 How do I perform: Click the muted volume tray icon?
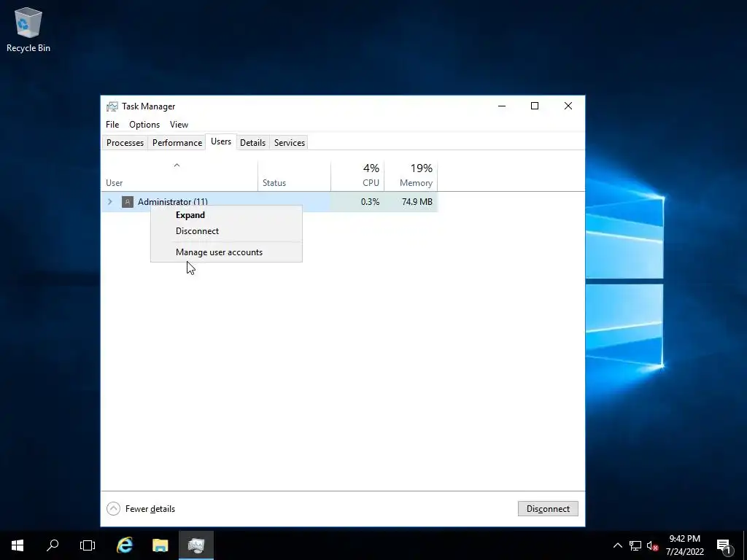652,545
